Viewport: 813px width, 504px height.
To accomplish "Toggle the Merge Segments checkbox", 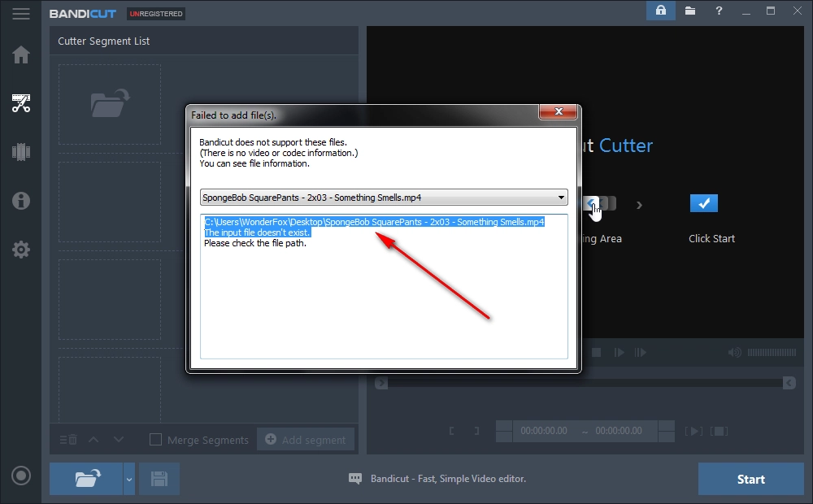I will tap(155, 440).
